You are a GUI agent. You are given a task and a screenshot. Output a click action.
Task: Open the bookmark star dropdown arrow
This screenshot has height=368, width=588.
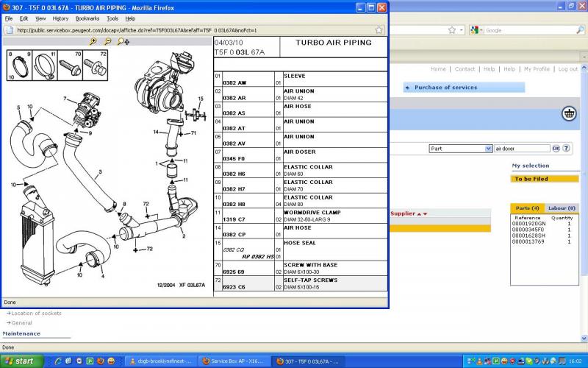click(462, 30)
